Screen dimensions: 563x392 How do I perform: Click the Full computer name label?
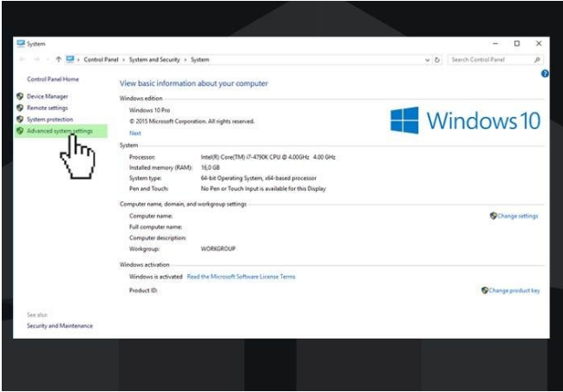coord(155,227)
